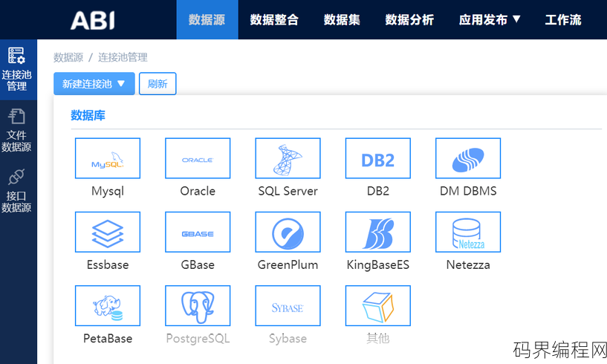The width and height of the screenshot is (607, 364).
Task: Click the DM DBMS text label
Action: (x=468, y=191)
